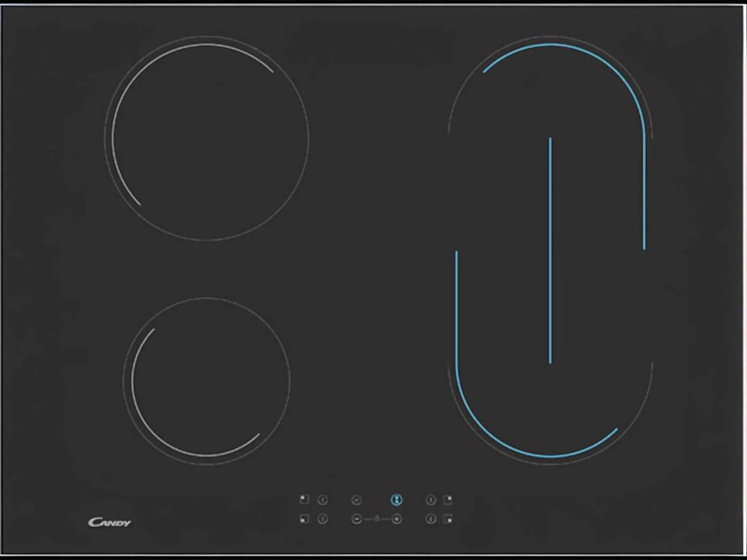Tap the power circle beside front-left zone indicator
The height and width of the screenshot is (560, 747).
[323, 519]
